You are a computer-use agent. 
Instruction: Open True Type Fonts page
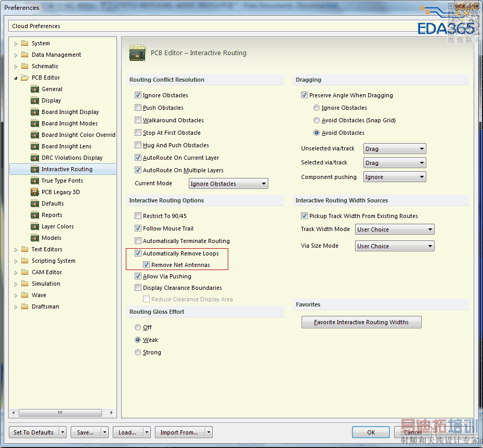[x=62, y=181]
